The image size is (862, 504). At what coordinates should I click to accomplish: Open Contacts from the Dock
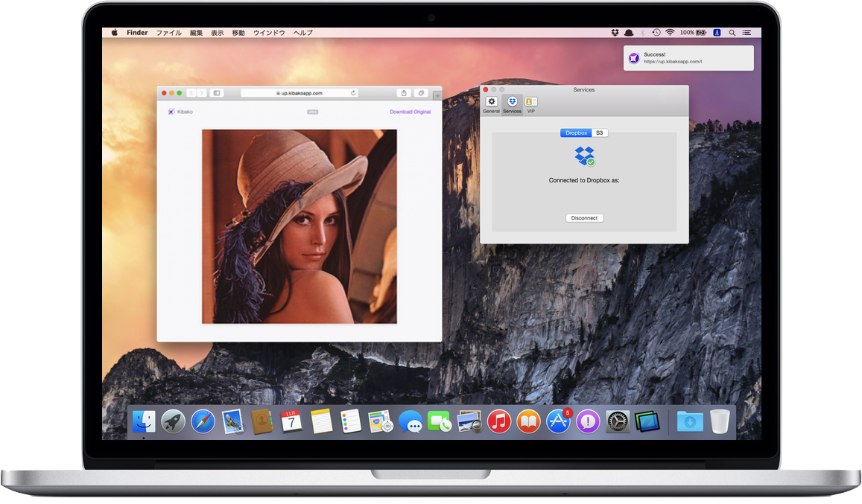[262, 422]
